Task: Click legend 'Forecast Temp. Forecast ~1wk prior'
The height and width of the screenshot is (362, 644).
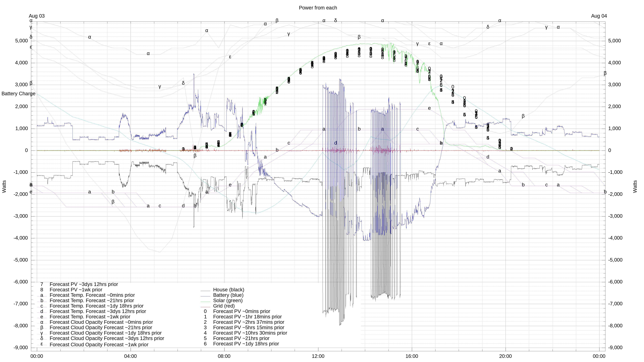Action: pyautogui.click(x=90, y=317)
